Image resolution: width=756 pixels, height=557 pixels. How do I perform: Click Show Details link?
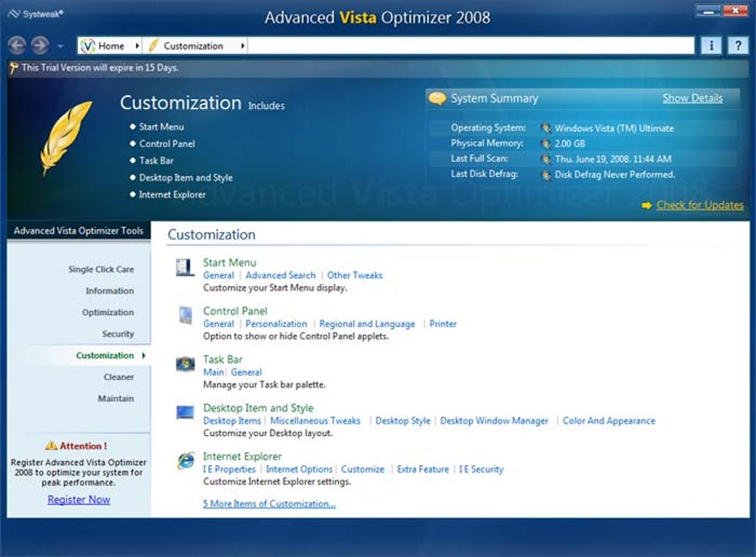692,99
